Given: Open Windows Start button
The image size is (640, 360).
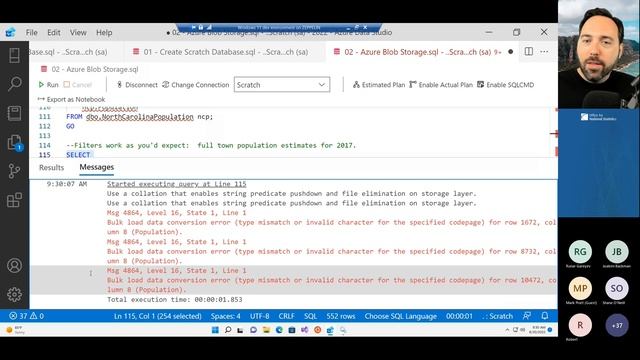Looking at the screenshot, I should [215, 330].
